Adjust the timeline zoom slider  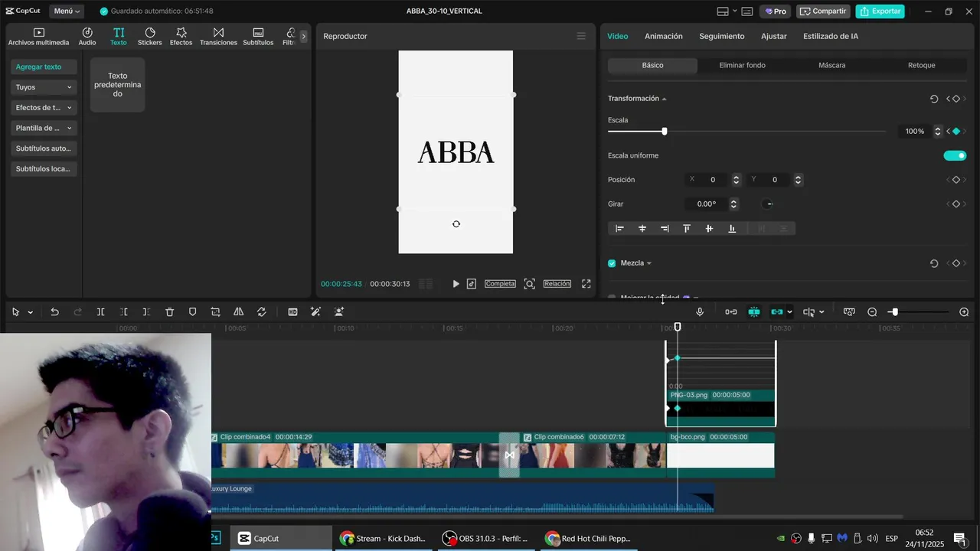pyautogui.click(x=894, y=312)
